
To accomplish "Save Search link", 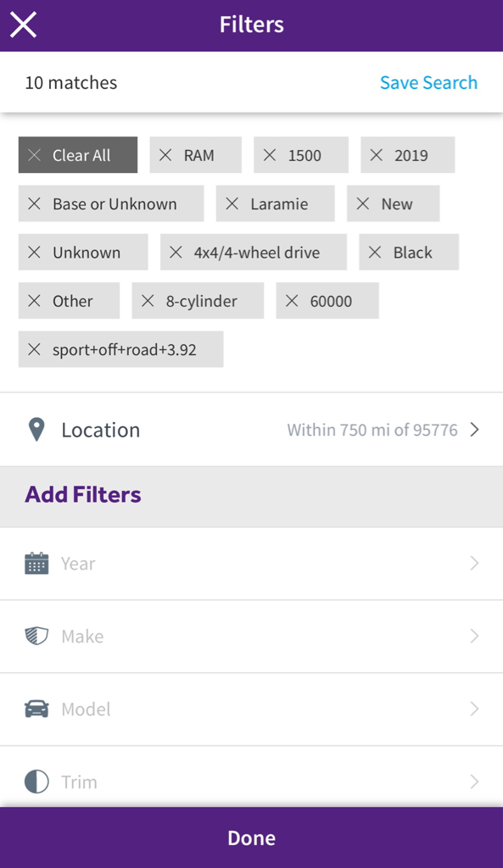I will 428,82.
